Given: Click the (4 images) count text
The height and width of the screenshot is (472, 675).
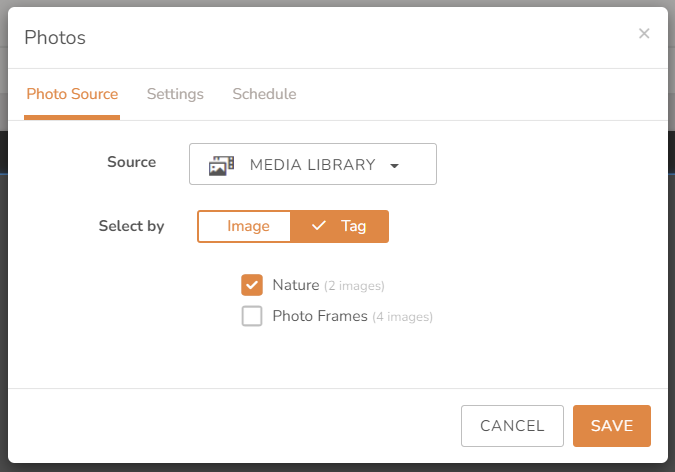Looking at the screenshot, I should click(x=403, y=317).
